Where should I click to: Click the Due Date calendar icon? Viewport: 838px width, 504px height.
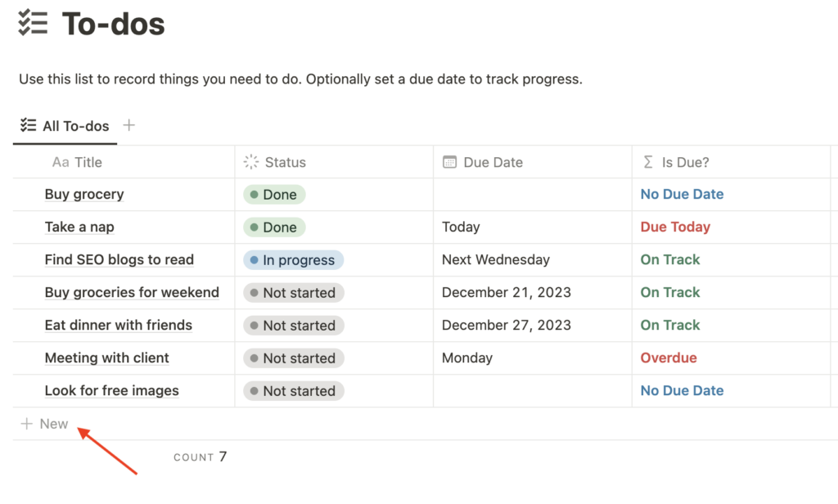[x=449, y=162]
